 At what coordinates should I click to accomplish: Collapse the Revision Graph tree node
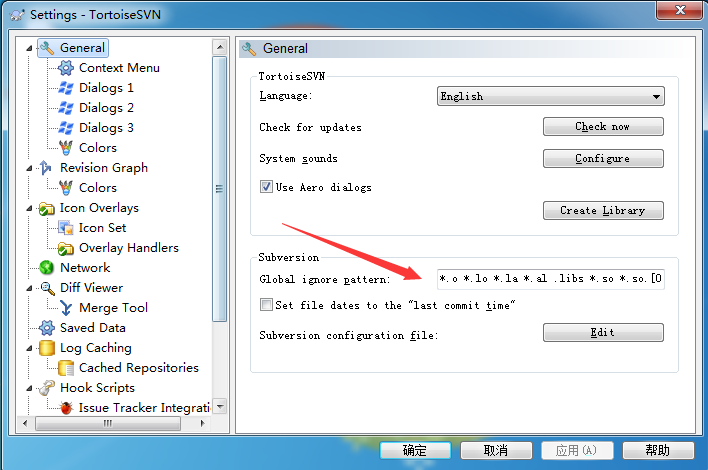click(x=29, y=168)
